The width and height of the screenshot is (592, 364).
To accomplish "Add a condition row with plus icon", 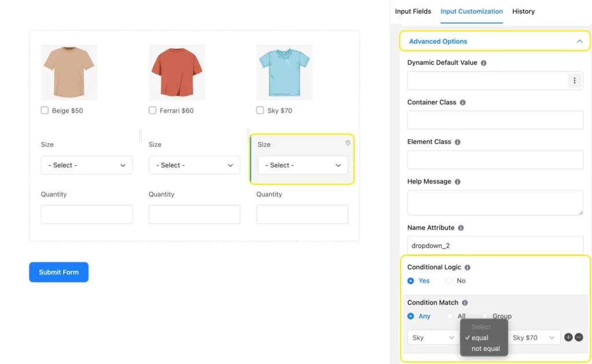I will tap(568, 337).
